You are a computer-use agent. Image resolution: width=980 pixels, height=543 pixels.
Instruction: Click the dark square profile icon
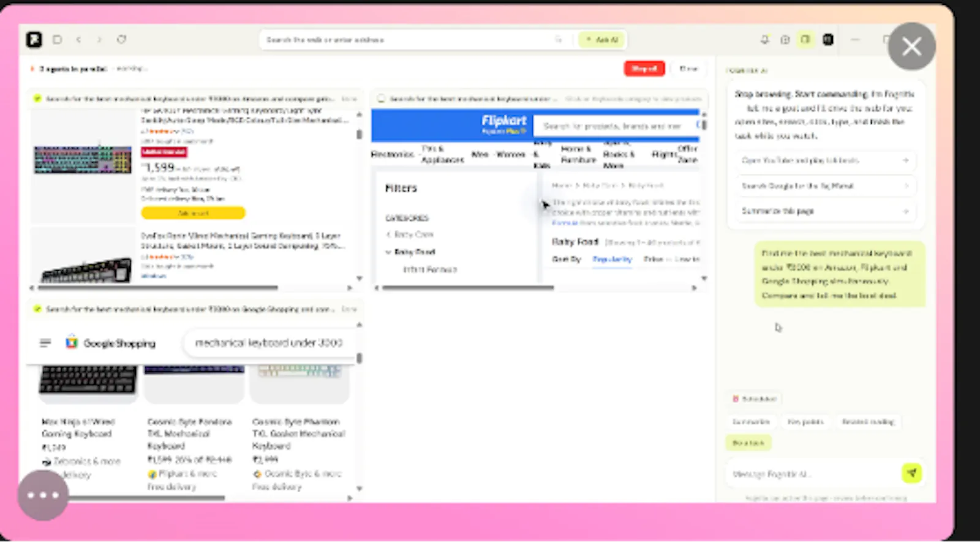pyautogui.click(x=828, y=40)
